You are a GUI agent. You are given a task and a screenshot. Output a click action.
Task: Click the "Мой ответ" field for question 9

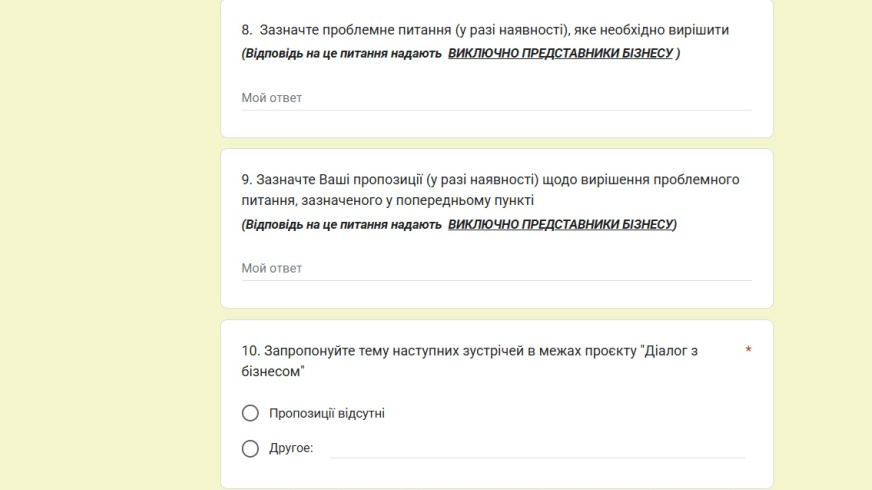click(x=496, y=269)
